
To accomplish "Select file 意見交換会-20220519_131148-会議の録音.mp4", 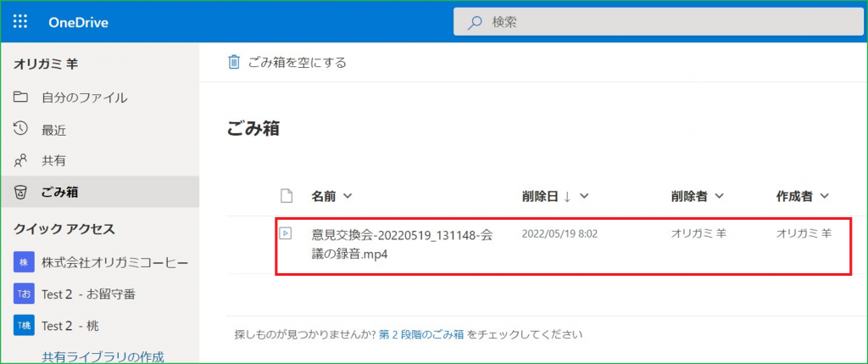I will (x=403, y=245).
